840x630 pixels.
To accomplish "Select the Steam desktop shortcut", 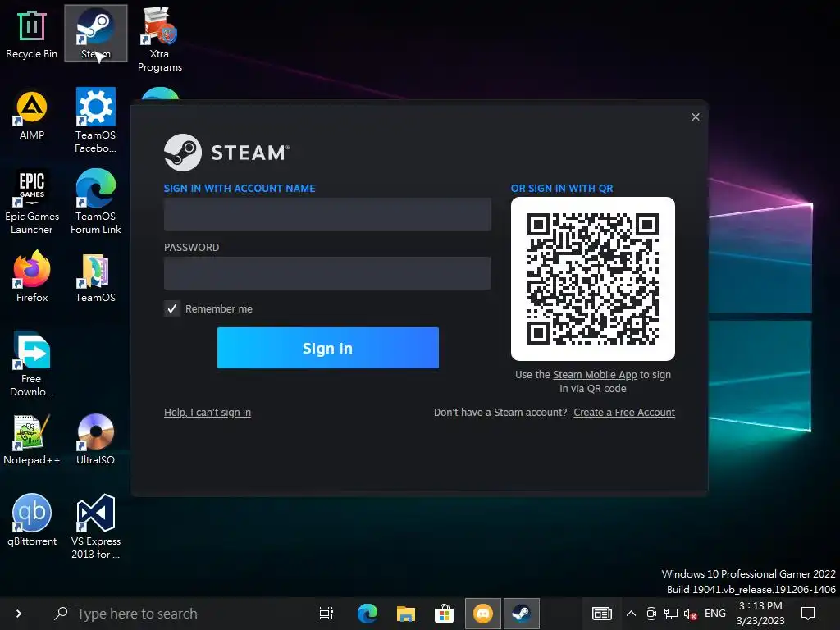I will click(96, 34).
